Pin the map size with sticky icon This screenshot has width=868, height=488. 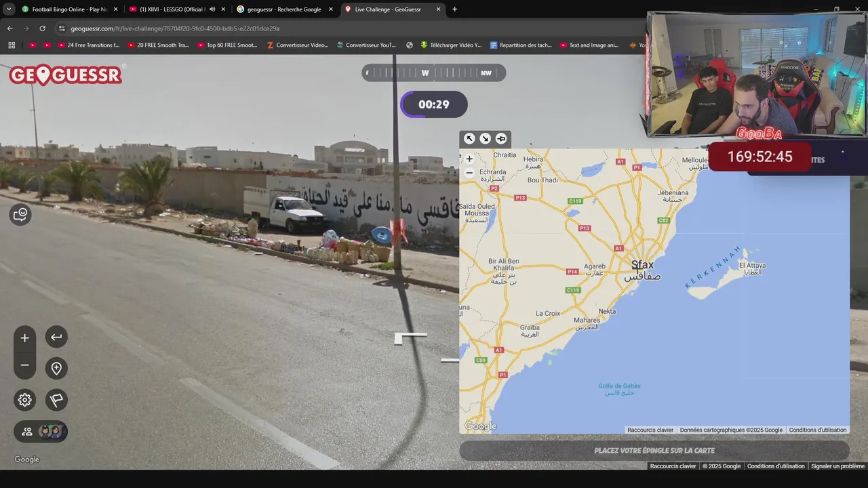501,138
